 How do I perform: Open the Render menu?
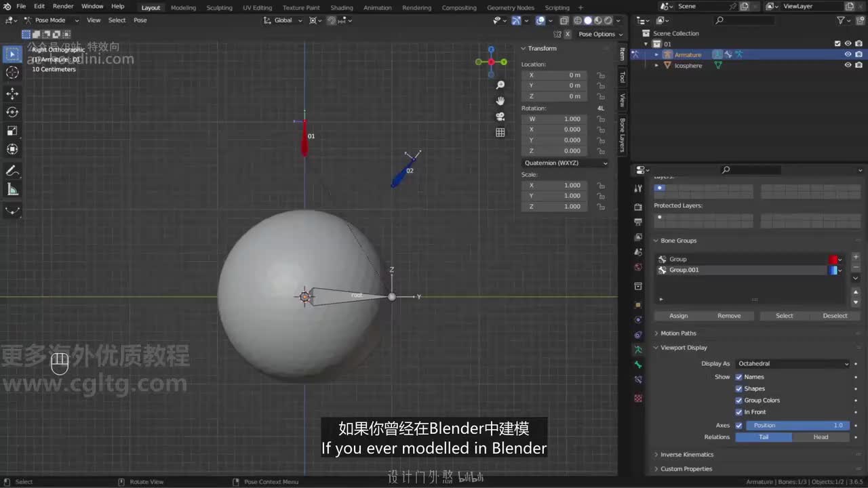pos(63,6)
